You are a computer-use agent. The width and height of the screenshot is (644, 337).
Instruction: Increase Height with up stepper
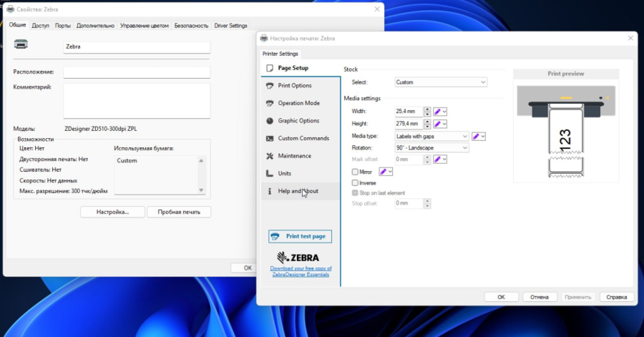click(x=427, y=122)
